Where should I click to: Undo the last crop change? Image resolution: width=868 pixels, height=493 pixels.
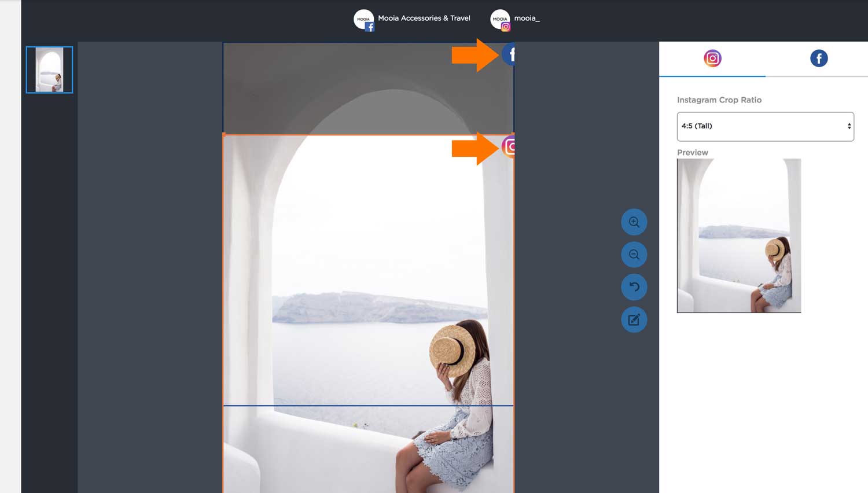[634, 287]
